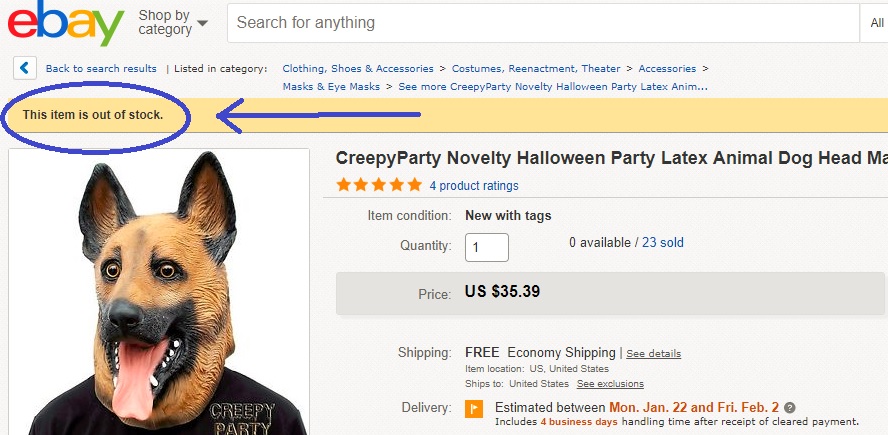Open the Accessories breadcrumb link
888x435 pixels.
pyautogui.click(x=667, y=69)
